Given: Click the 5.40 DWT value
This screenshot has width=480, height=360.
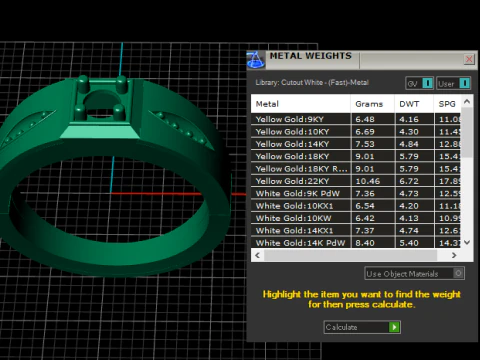Looking at the screenshot, I should tap(409, 243).
